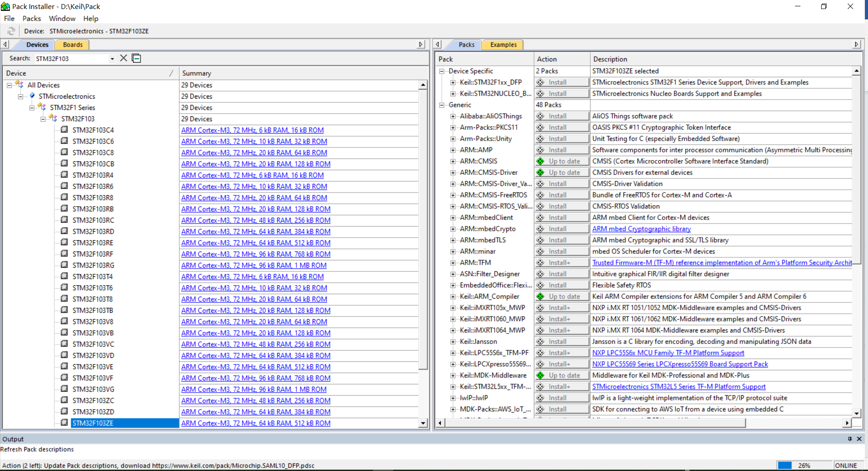Open STM32L5 Series TF-M Platform Support link
Image resolution: width=868 pixels, height=471 pixels.
point(679,387)
